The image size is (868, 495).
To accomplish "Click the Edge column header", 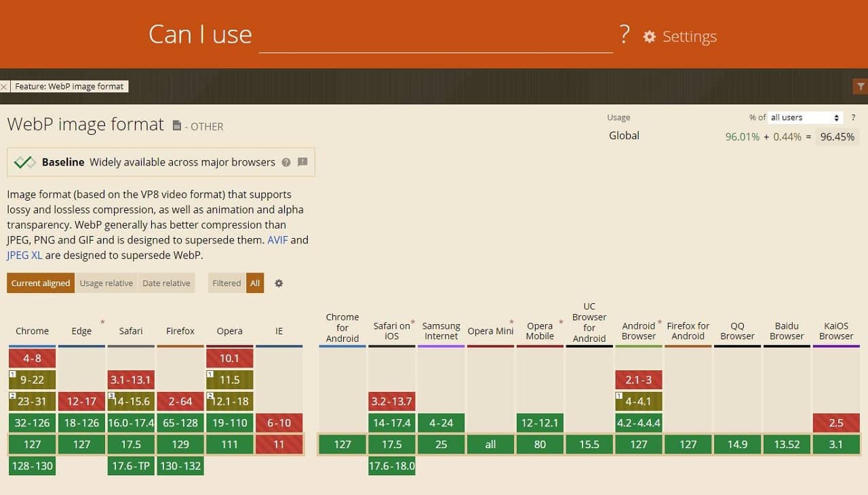I will [x=81, y=331].
